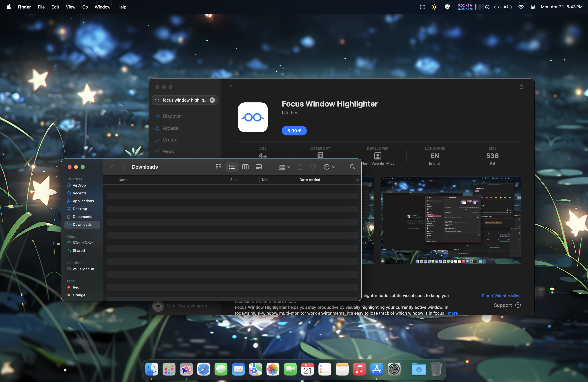Expand the description with more link
The width and height of the screenshot is (588, 382).
(x=453, y=313)
